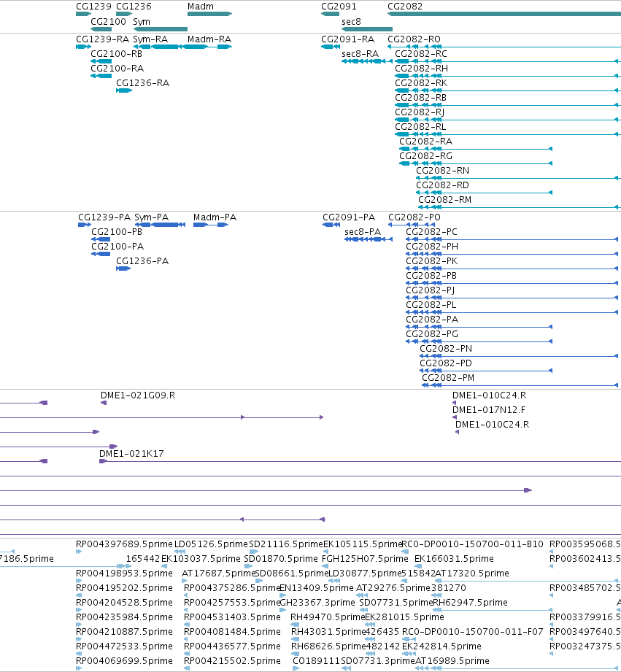Select the CG2082-PL protein label
The image size is (621, 672).
click(431, 305)
